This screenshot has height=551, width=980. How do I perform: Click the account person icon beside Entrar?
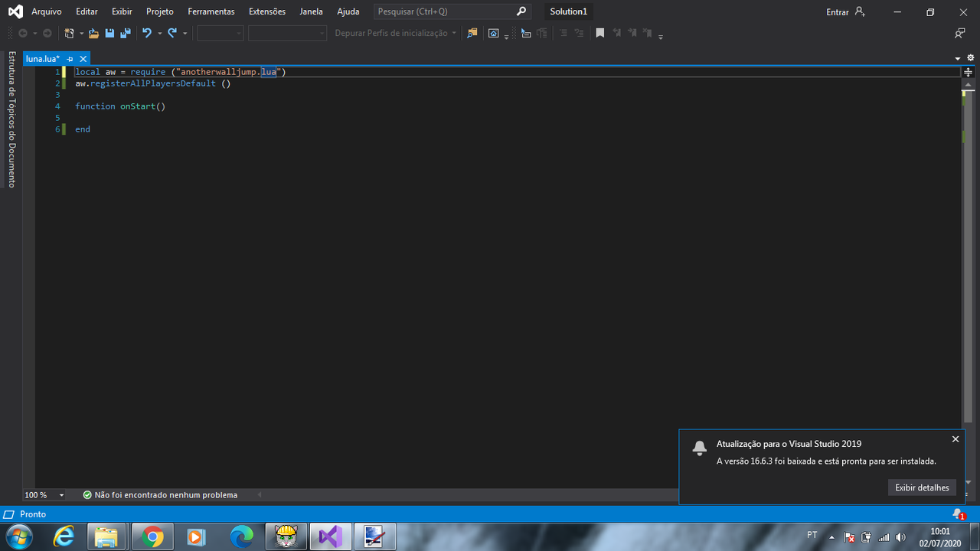pos(860,11)
